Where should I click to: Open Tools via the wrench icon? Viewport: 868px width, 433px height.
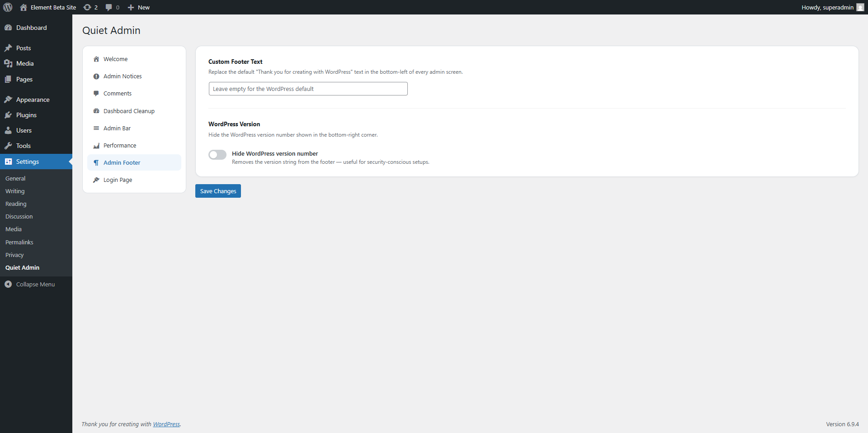pyautogui.click(x=8, y=146)
